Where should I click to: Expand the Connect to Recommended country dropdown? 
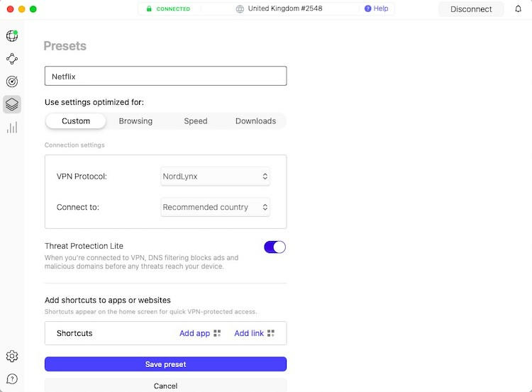pos(215,207)
